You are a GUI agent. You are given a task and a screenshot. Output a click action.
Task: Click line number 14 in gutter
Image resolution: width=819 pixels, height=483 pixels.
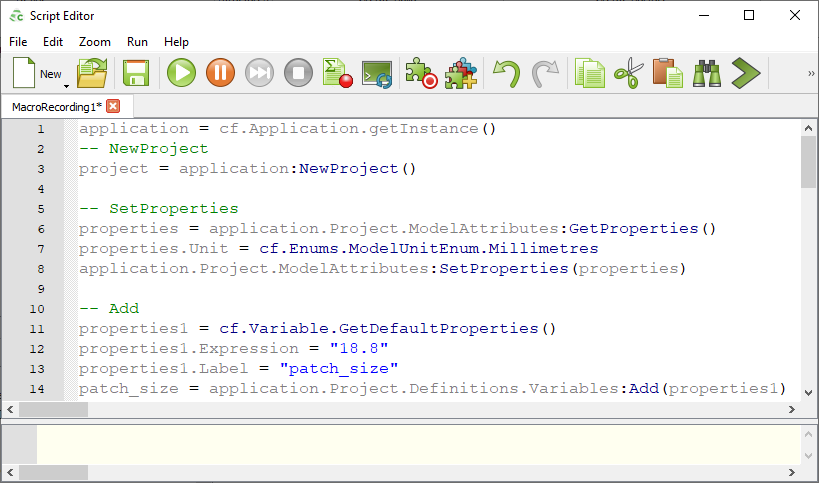[x=37, y=389]
